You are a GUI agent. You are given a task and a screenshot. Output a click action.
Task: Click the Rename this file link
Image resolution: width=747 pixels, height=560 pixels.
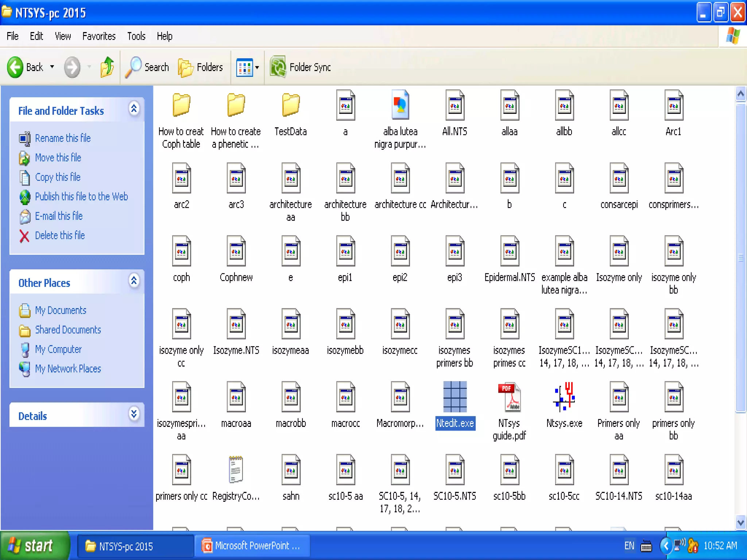point(62,138)
